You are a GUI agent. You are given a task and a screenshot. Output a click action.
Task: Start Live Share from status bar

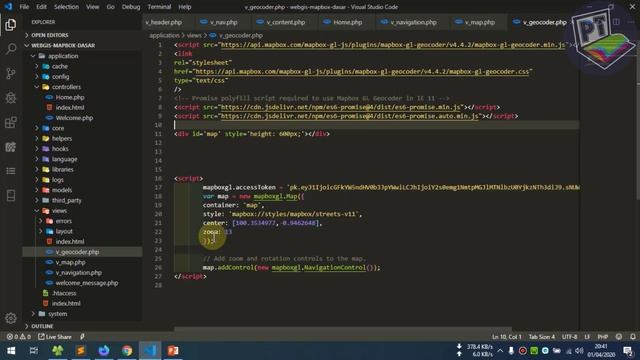[x=55, y=337]
